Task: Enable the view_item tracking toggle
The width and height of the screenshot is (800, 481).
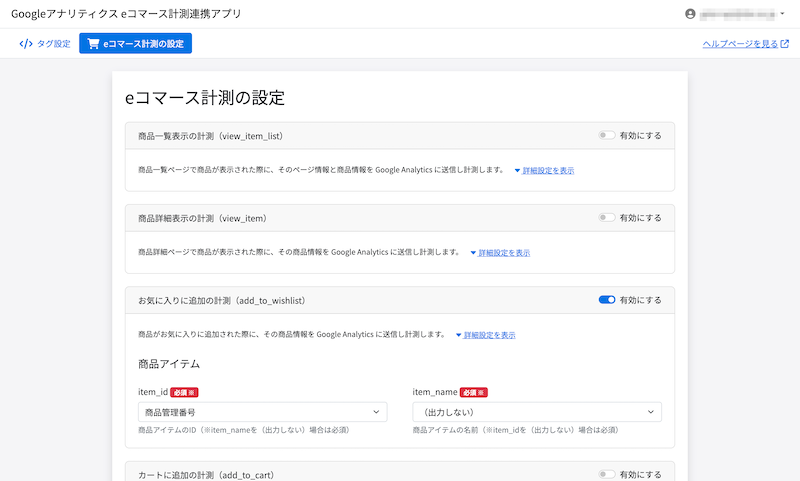Action: pyautogui.click(x=606, y=217)
